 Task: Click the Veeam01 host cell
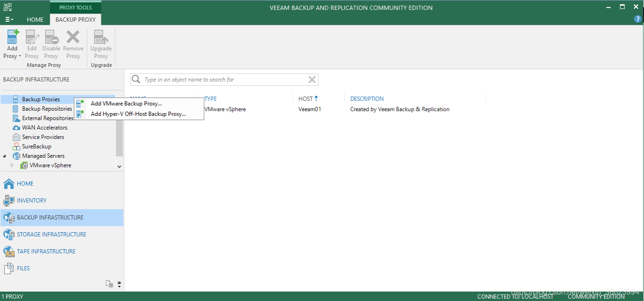tap(310, 109)
